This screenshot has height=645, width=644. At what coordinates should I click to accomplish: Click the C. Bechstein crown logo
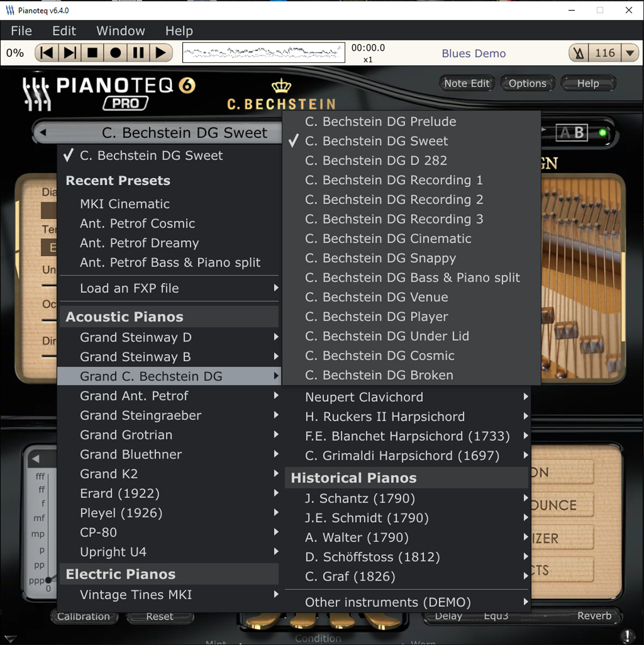coord(281,95)
